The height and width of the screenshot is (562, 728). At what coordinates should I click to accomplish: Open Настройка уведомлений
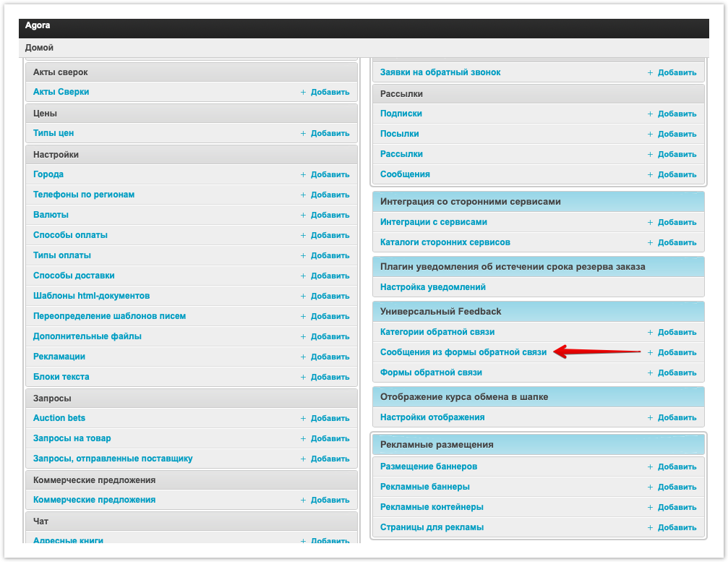click(x=433, y=287)
